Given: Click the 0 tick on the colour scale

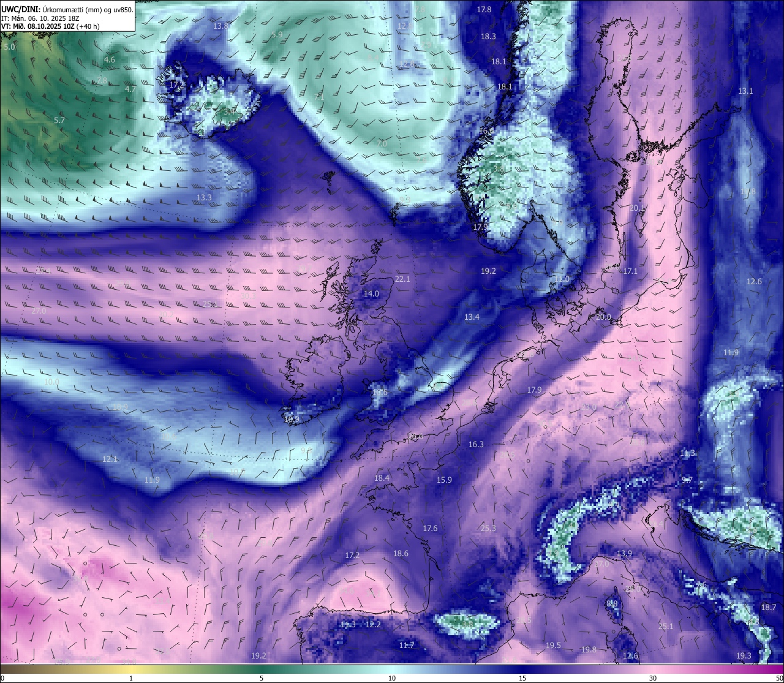Looking at the screenshot, I should click(x=2, y=678).
